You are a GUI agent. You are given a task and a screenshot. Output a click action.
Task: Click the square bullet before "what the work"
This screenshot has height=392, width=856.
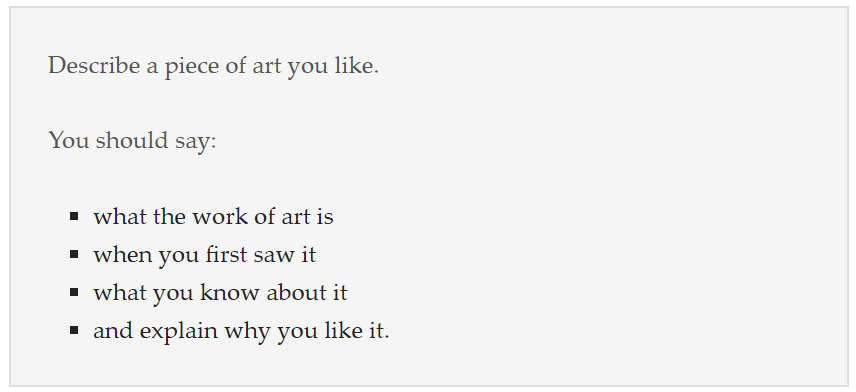[74, 217]
